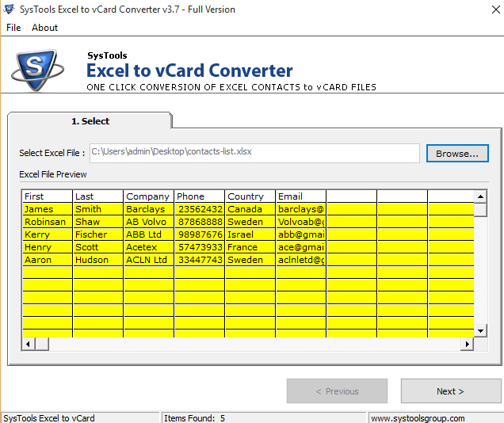Viewport: 504px width, 423px height.
Task: Select the Company cell AB Volvo
Action: pyautogui.click(x=148, y=222)
